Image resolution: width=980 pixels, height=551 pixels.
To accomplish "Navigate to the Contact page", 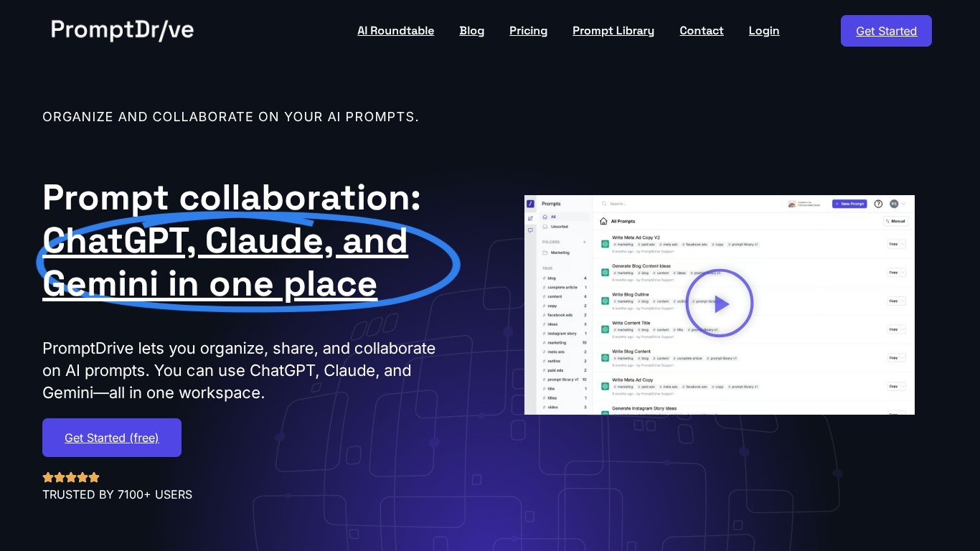I will tap(701, 31).
